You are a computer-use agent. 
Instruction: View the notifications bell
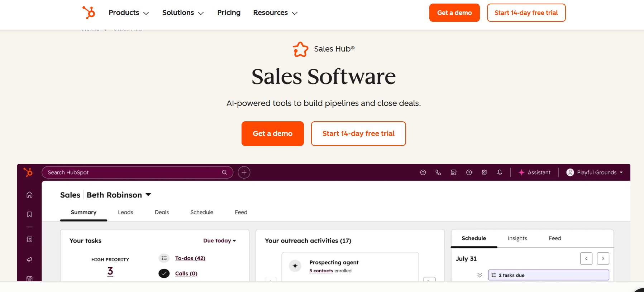pos(500,172)
